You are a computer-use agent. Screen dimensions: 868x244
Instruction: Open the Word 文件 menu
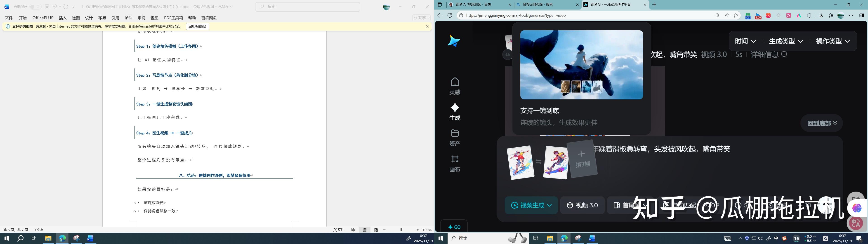click(x=9, y=18)
